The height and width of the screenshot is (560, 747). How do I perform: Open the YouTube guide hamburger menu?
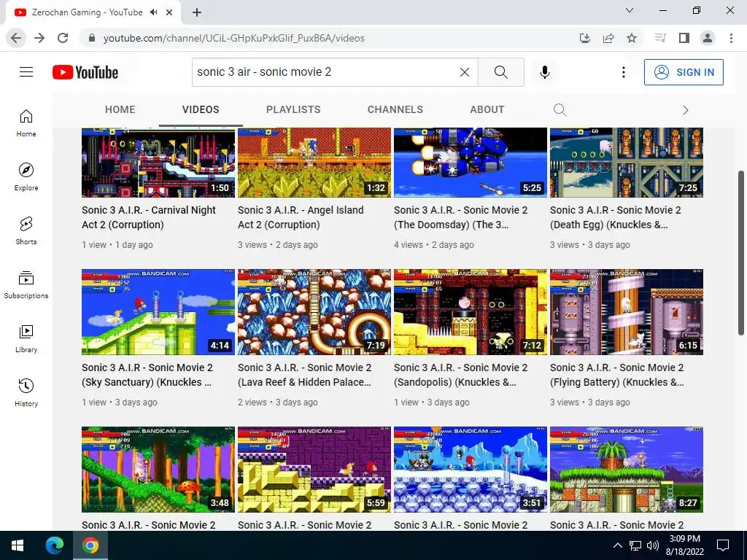[26, 72]
